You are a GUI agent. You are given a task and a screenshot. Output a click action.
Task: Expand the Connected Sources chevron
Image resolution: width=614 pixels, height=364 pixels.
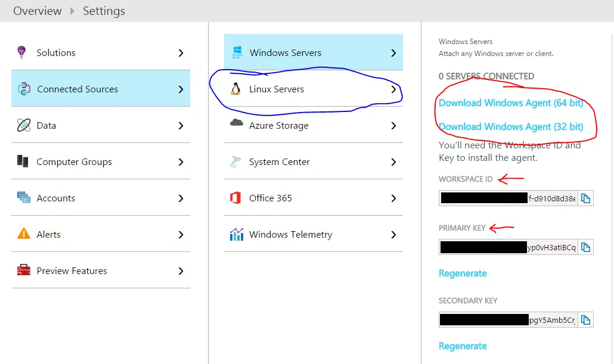[181, 89]
